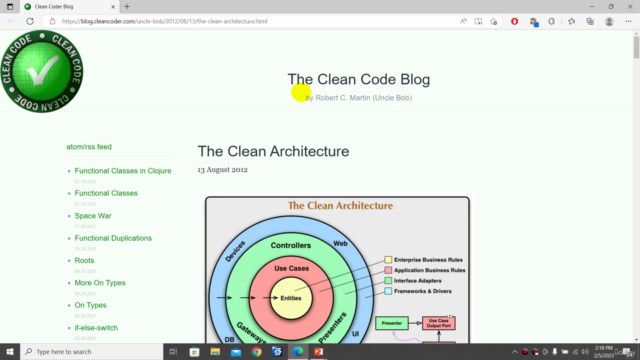
Task: Open the volume control in the system tray
Action: (585, 352)
